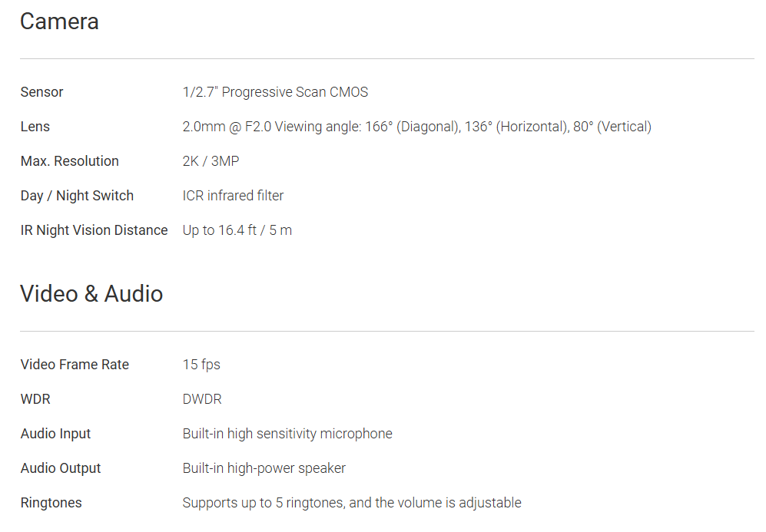Click the Max. Resolution label

(69, 161)
